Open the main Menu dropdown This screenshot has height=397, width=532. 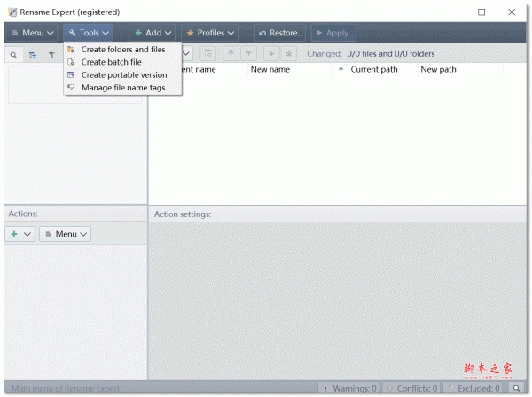coord(32,33)
